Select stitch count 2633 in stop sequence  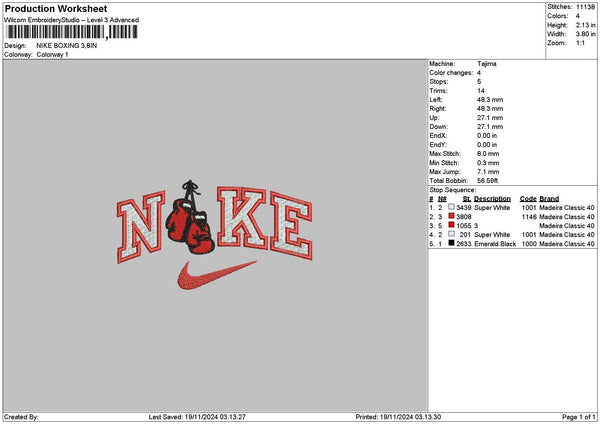pyautogui.click(x=464, y=244)
